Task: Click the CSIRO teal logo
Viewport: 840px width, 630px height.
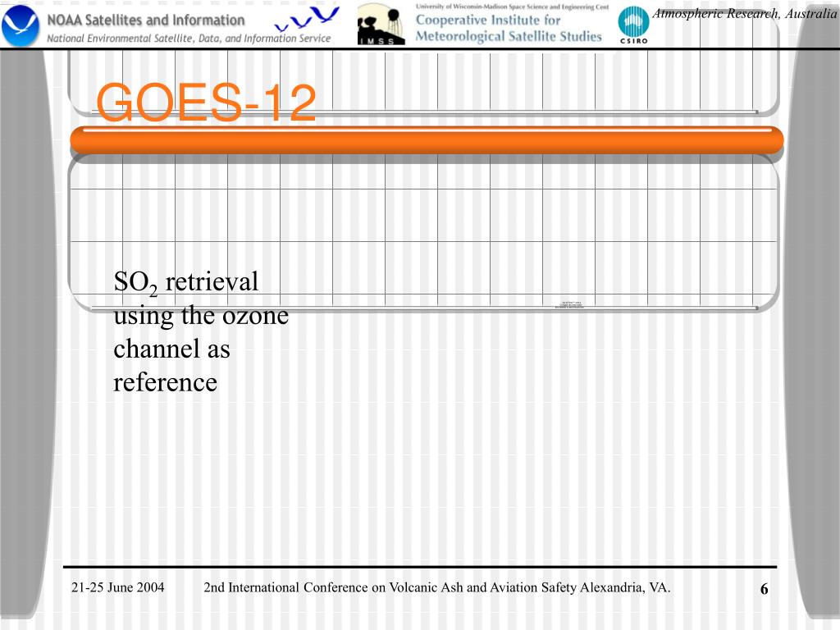Action: (x=633, y=25)
